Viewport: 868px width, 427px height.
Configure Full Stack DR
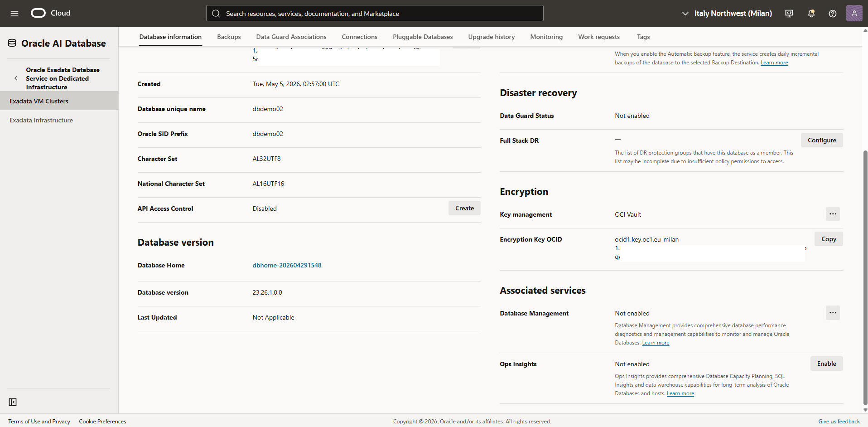822,140
